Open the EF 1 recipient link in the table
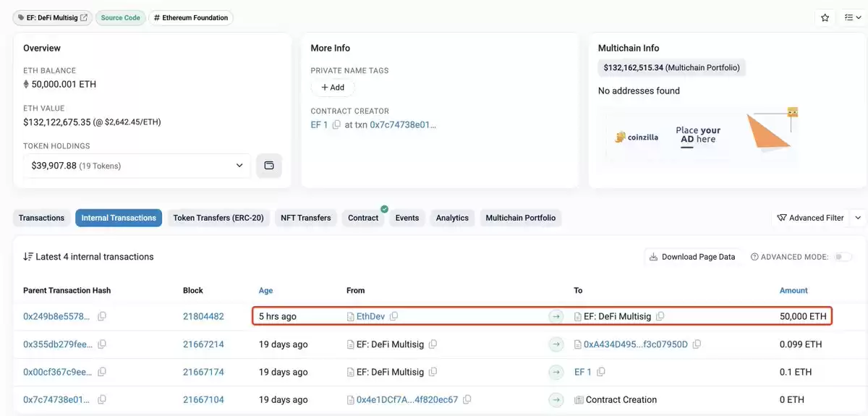The height and width of the screenshot is (416, 868). pyautogui.click(x=583, y=372)
